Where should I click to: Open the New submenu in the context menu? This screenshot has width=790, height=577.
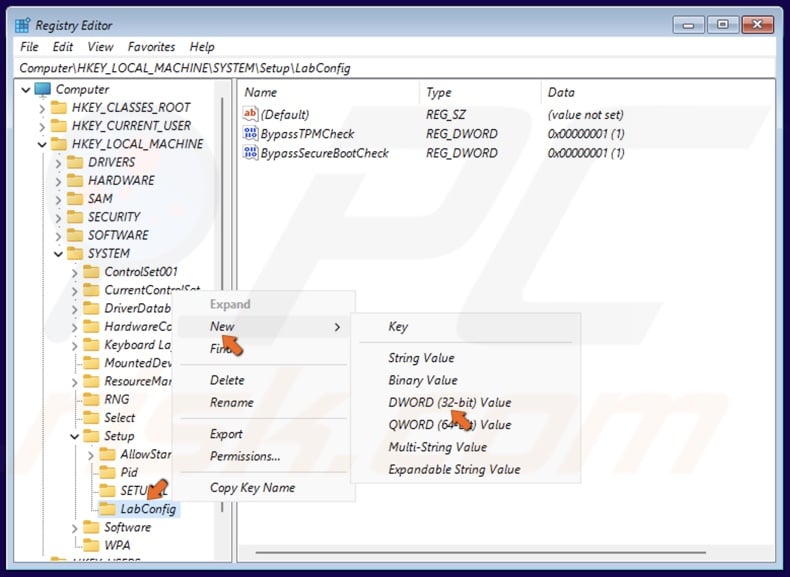click(263, 327)
